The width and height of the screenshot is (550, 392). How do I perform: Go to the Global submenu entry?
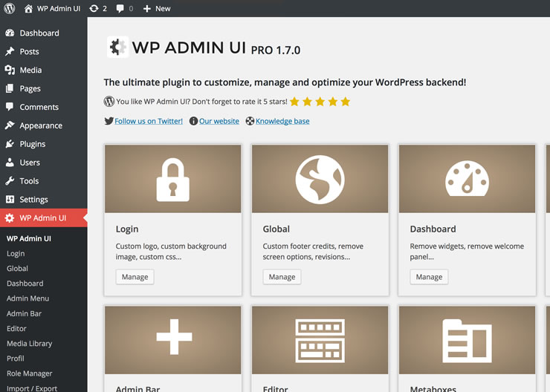[17, 269]
